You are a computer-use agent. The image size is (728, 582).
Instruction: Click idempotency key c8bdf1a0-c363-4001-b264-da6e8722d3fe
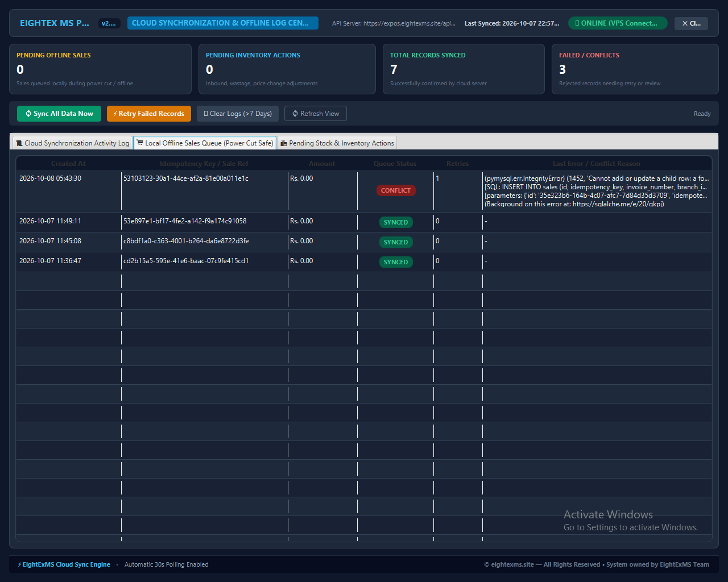tap(186, 241)
